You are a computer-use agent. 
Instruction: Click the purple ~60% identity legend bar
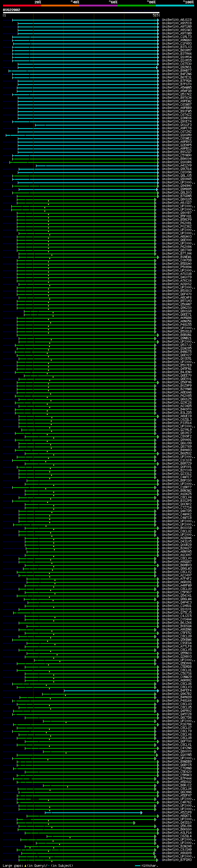(x=99, y=6)
